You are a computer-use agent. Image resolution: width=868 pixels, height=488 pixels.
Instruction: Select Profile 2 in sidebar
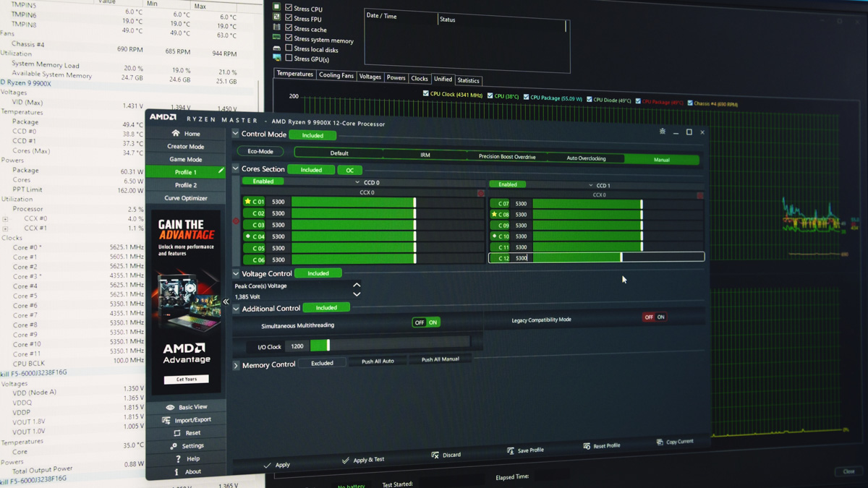click(x=185, y=185)
